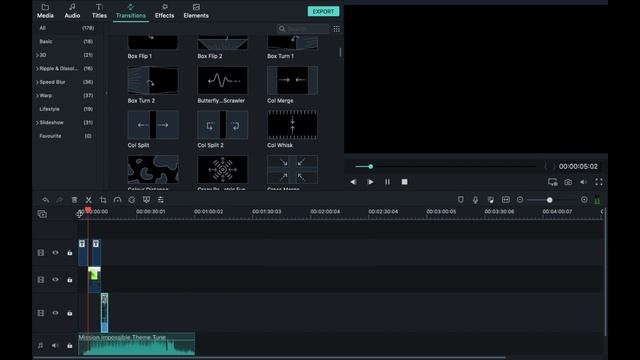
Task: Switch to the Titles tab
Action: point(99,11)
